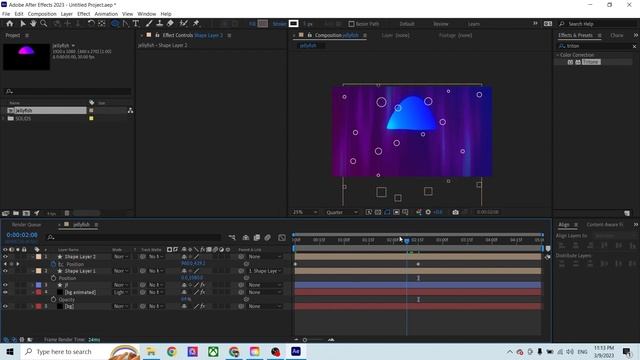Open composition flowchart icon in Project panel

(130, 111)
